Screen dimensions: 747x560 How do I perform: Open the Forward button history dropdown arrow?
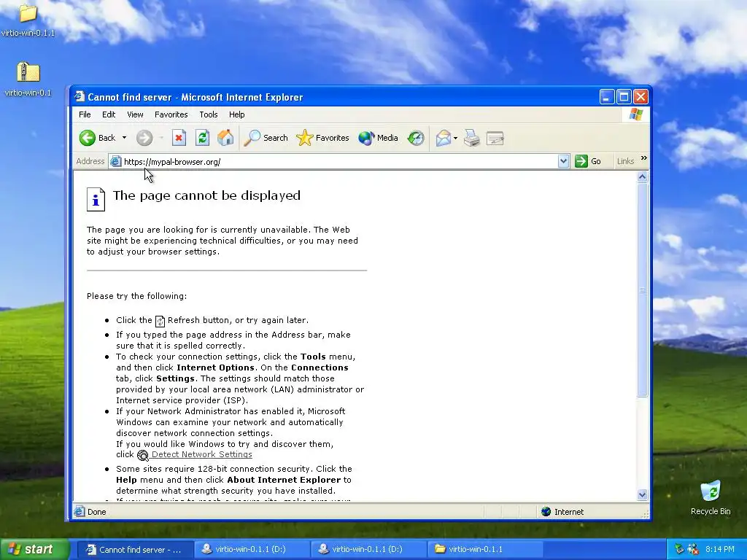(x=161, y=138)
